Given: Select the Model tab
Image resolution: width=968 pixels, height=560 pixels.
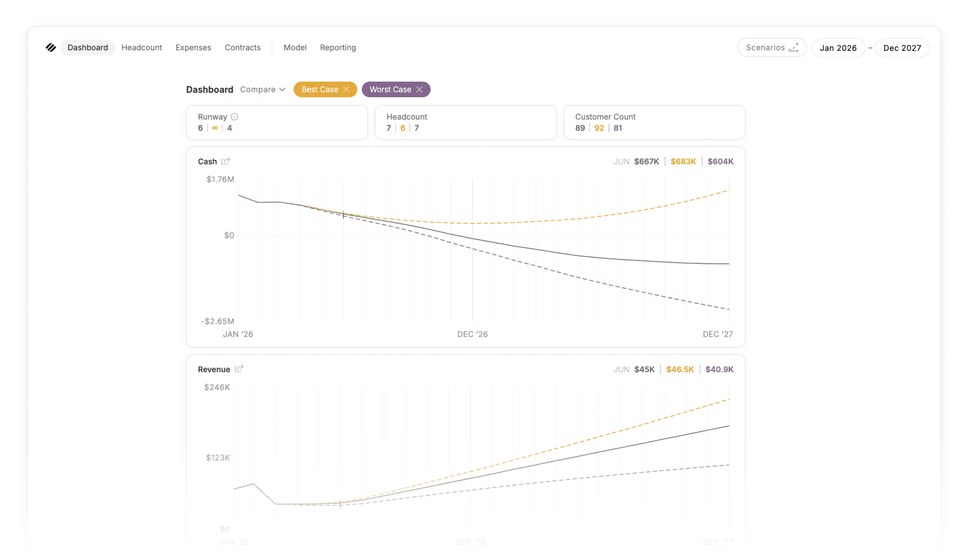Looking at the screenshot, I should click(x=295, y=48).
